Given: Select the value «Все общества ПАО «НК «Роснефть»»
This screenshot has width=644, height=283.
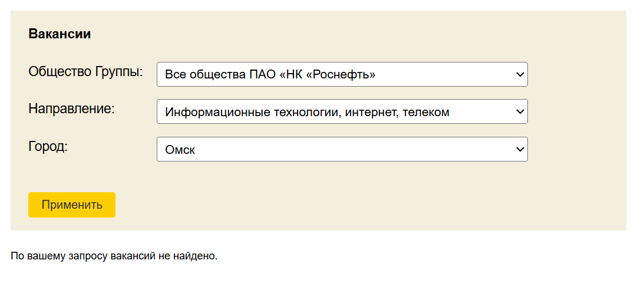Looking at the screenshot, I should pyautogui.click(x=270, y=75).
